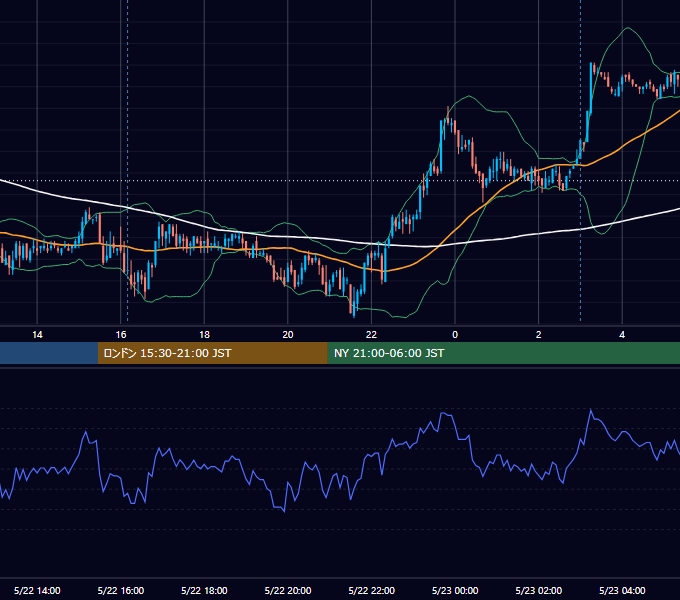Click the 5/23 04:00 date label
Viewport: 680px width, 600px height.
pyautogui.click(x=622, y=590)
